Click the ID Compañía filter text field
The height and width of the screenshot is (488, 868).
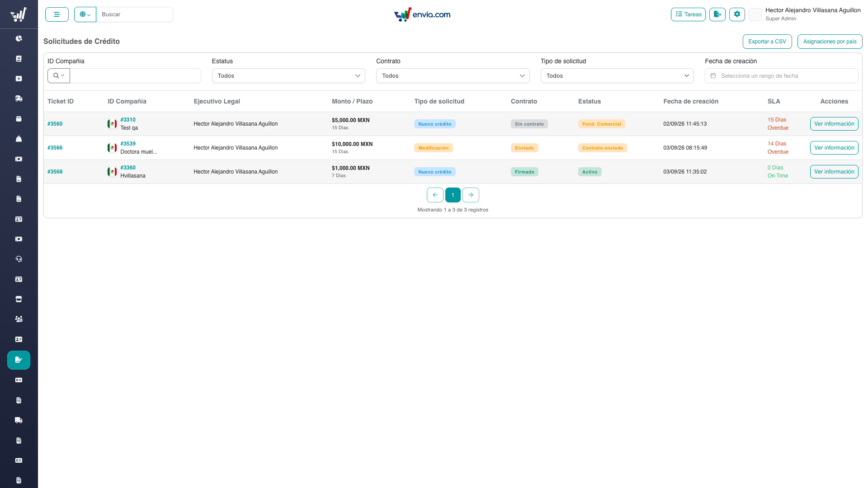(x=136, y=76)
